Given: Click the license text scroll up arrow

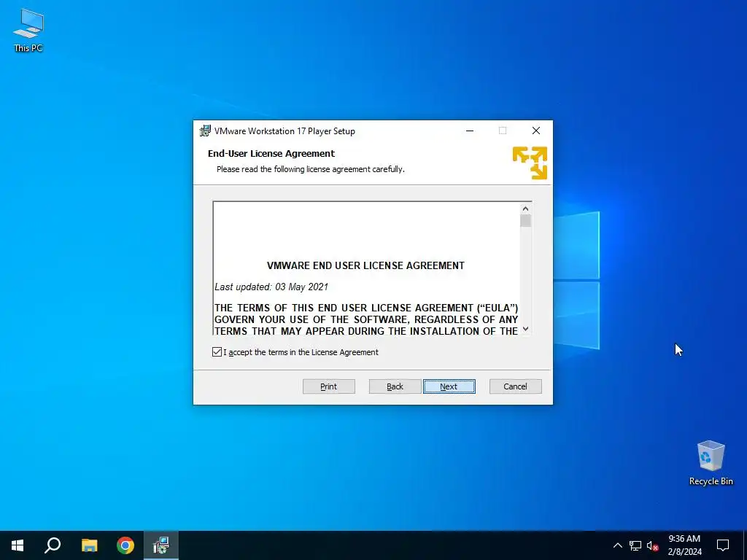Looking at the screenshot, I should pyautogui.click(x=525, y=209).
